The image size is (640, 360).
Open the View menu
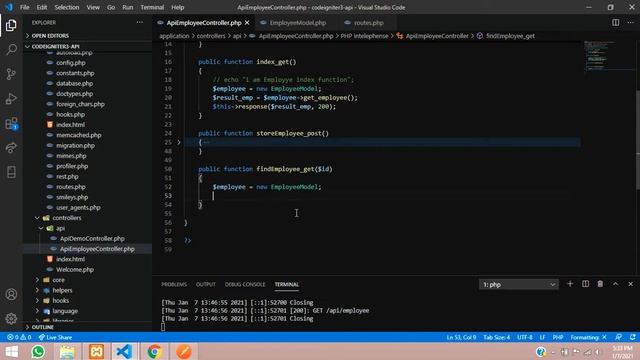click(x=93, y=7)
